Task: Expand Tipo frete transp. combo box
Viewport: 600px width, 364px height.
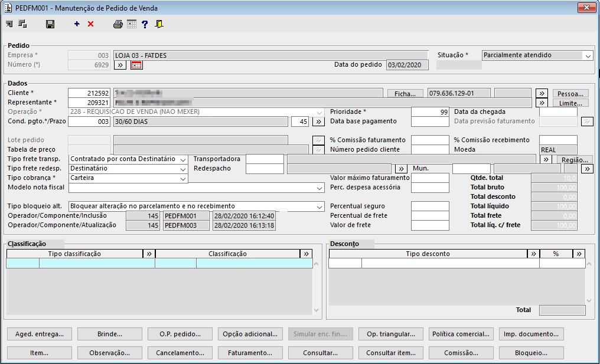Action: point(182,159)
